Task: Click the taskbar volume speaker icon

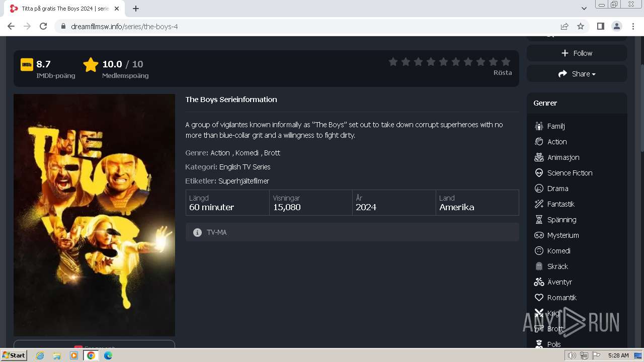Action: coord(572,355)
